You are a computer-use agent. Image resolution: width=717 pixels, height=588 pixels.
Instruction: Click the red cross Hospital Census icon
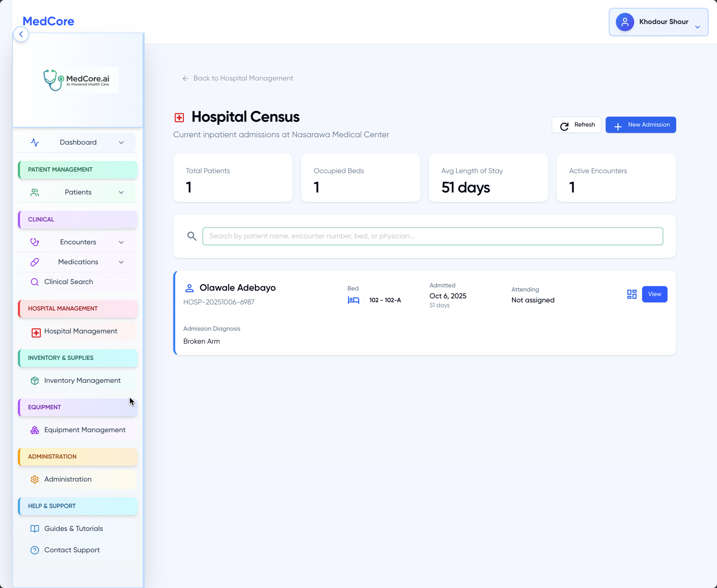tap(179, 118)
